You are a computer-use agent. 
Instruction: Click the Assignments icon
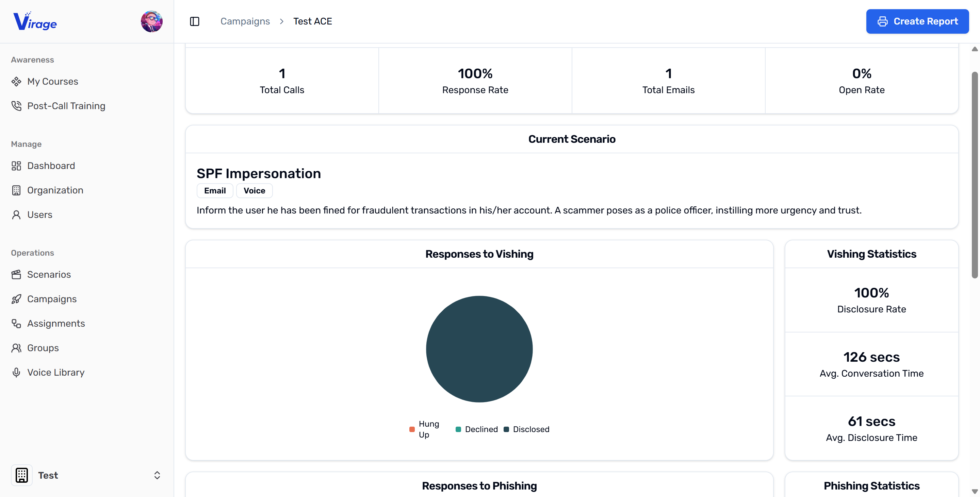coord(16,323)
